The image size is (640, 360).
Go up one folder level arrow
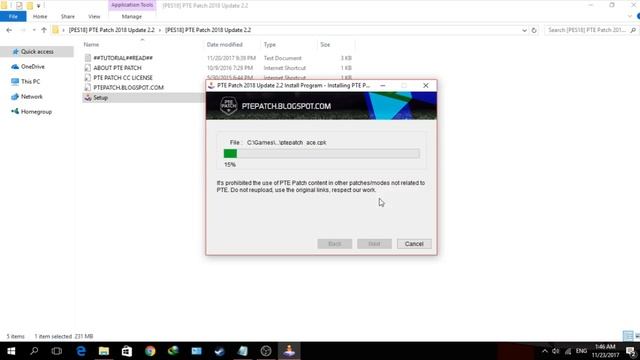[x=44, y=30]
